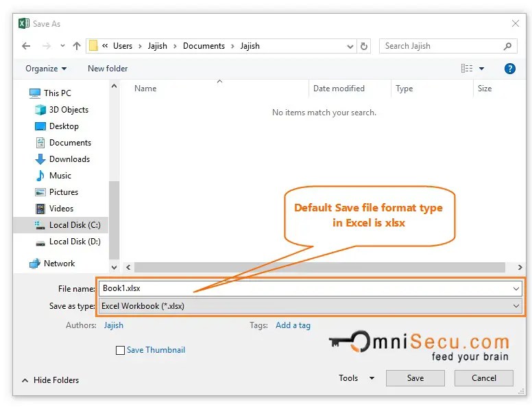Sort by Size column header
This screenshot has height=407, width=532.
485,89
